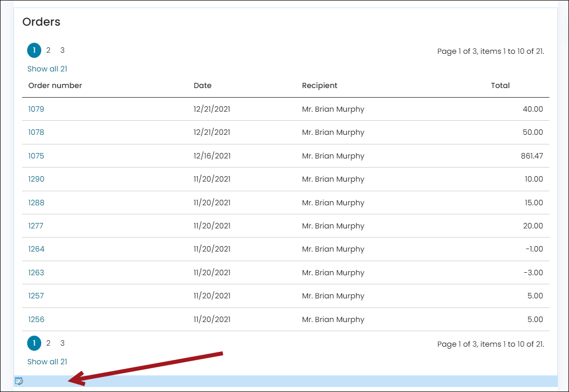Screen dimensions: 569x392
Task: Go to page 2 in top pagination
Action: (x=48, y=50)
